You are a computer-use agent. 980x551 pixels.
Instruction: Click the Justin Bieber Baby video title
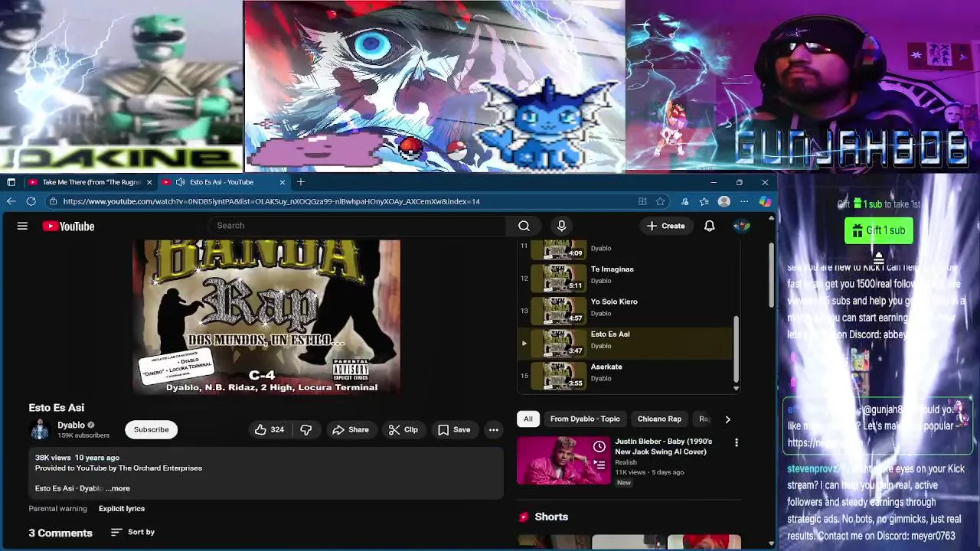(x=663, y=446)
